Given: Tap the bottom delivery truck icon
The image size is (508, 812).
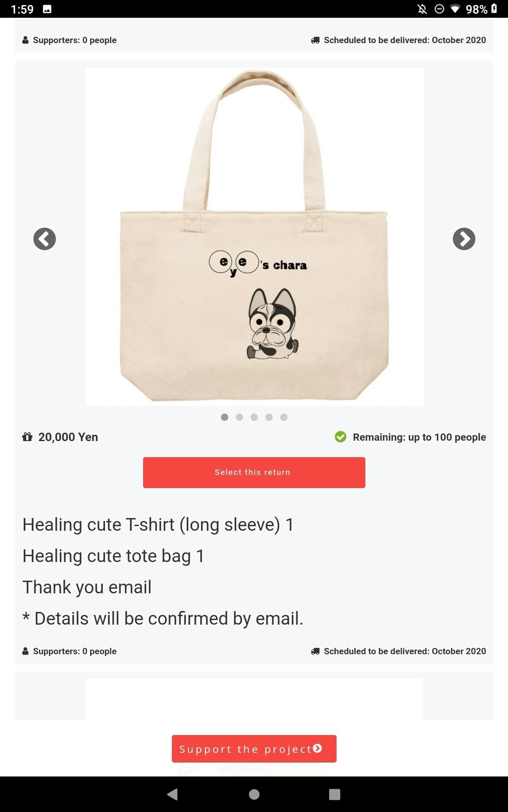Looking at the screenshot, I should [x=315, y=651].
